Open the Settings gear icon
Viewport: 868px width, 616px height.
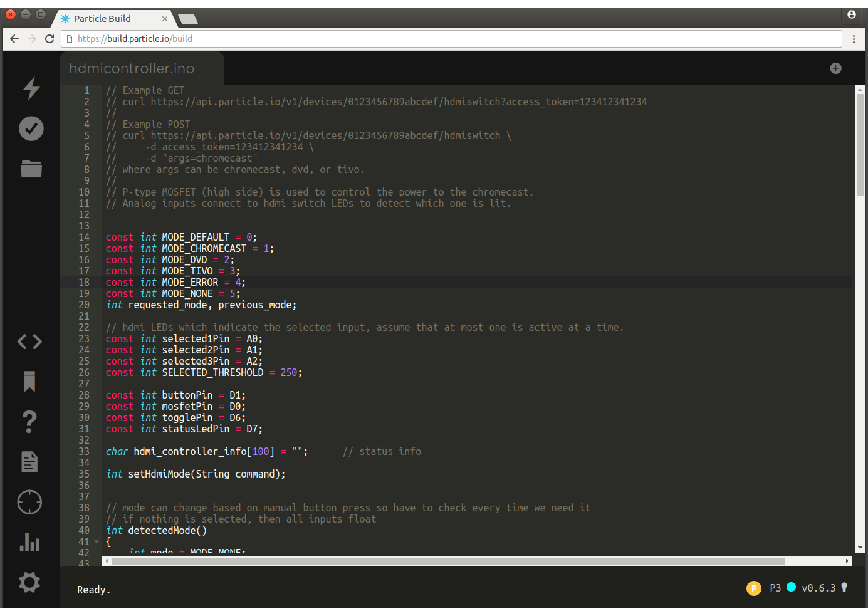tap(29, 582)
